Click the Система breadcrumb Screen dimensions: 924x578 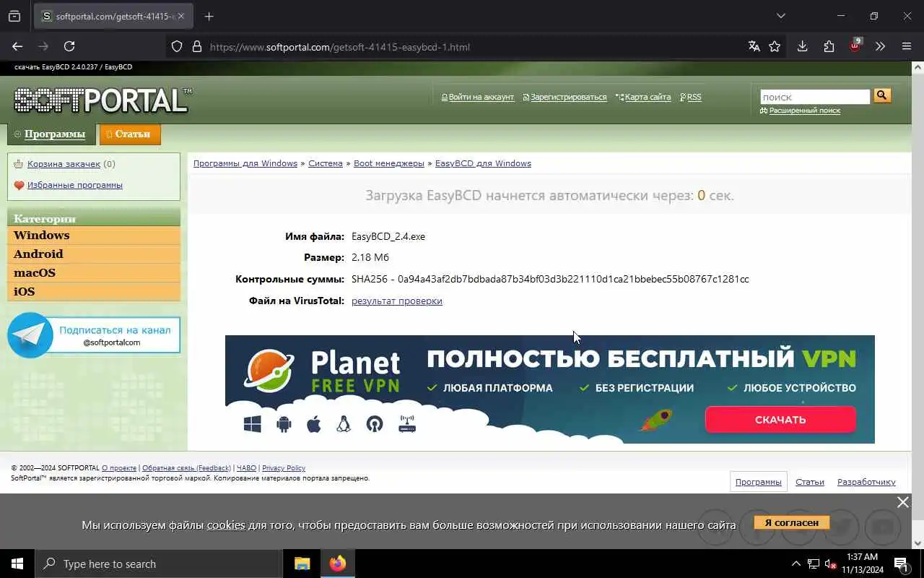click(326, 163)
